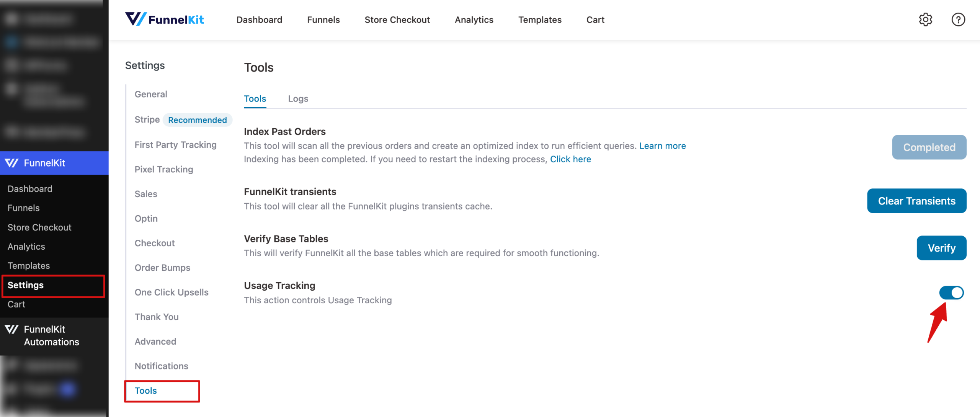
Task: Click the FunnelKit logo
Action: (x=164, y=20)
